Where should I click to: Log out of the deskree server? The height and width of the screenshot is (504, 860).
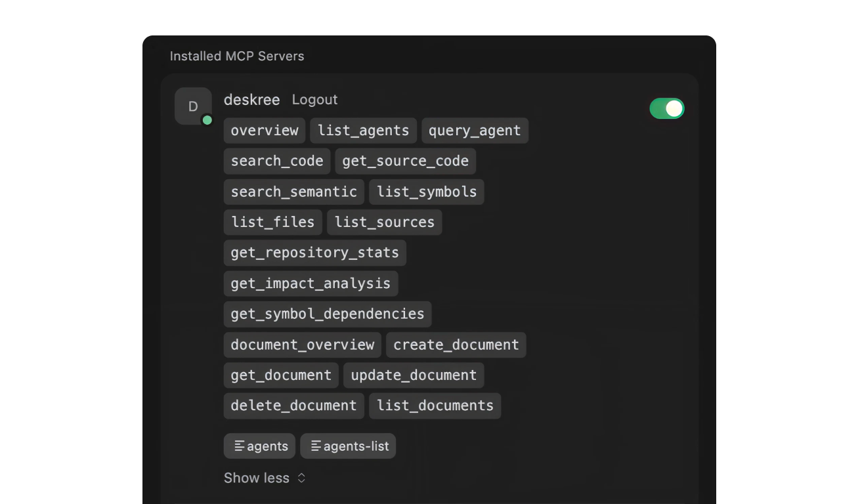[x=314, y=100]
